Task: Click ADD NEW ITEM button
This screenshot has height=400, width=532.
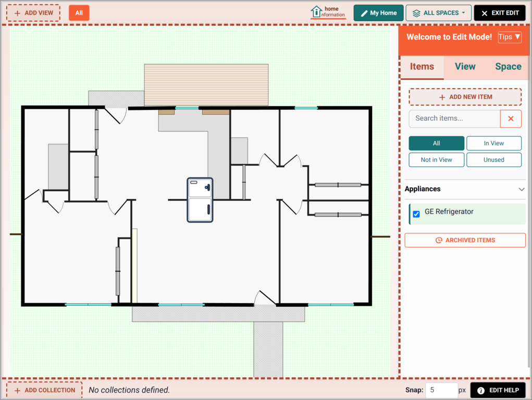Action: [465, 97]
